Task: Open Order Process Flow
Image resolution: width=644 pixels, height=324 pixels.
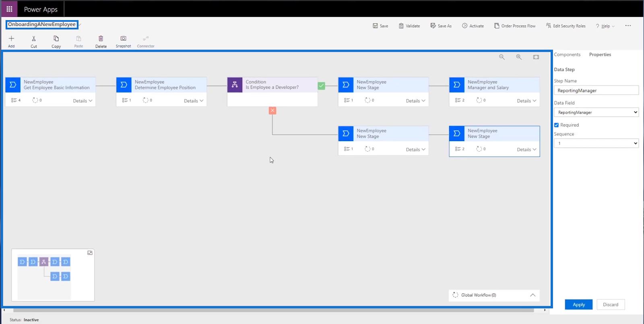Action: click(515, 26)
